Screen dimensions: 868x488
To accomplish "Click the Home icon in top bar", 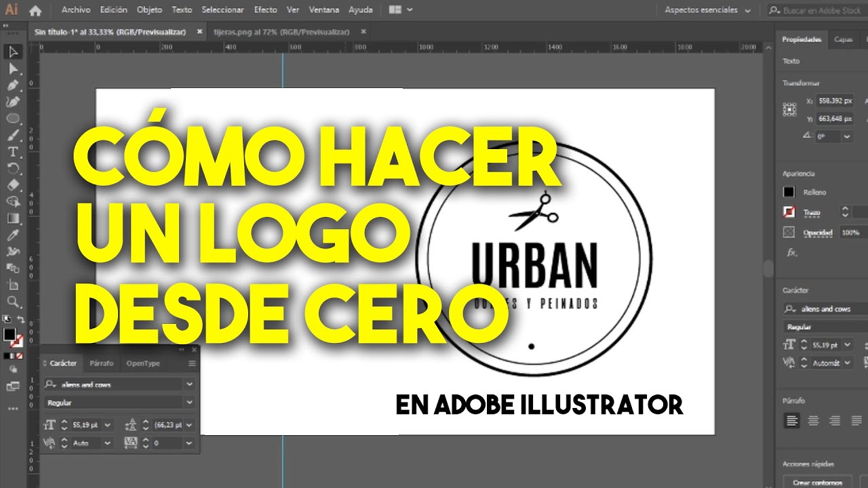I will coord(35,10).
